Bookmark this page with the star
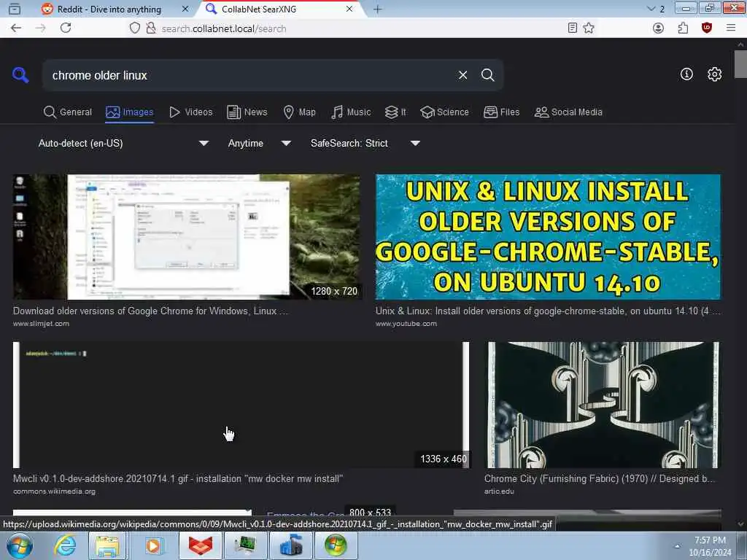747x560 pixels. click(589, 28)
